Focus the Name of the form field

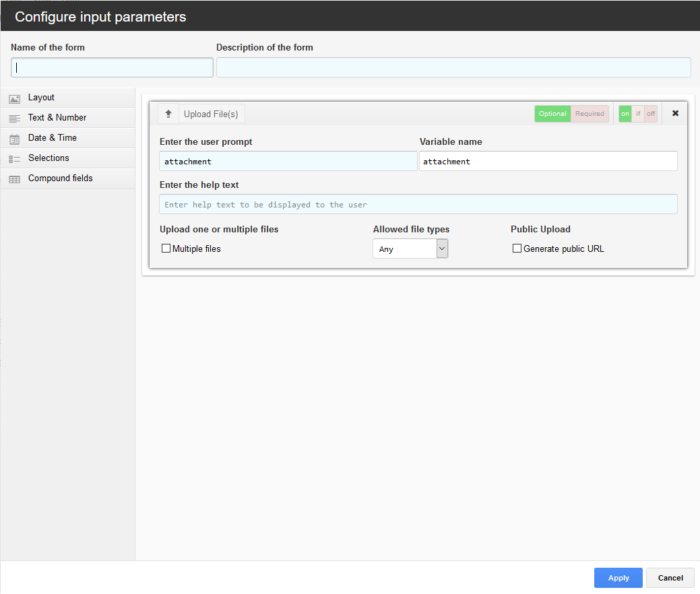[112, 67]
